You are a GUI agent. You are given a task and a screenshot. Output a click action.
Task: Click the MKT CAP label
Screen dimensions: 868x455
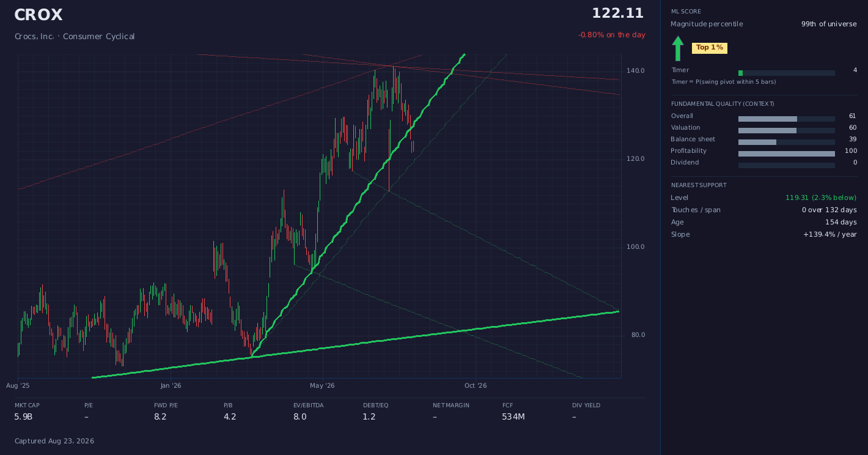point(27,405)
